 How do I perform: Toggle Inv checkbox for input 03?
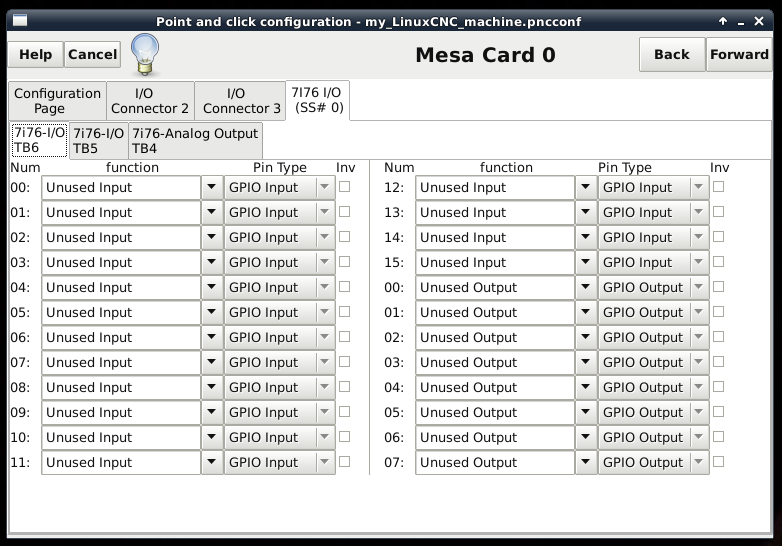tap(344, 262)
